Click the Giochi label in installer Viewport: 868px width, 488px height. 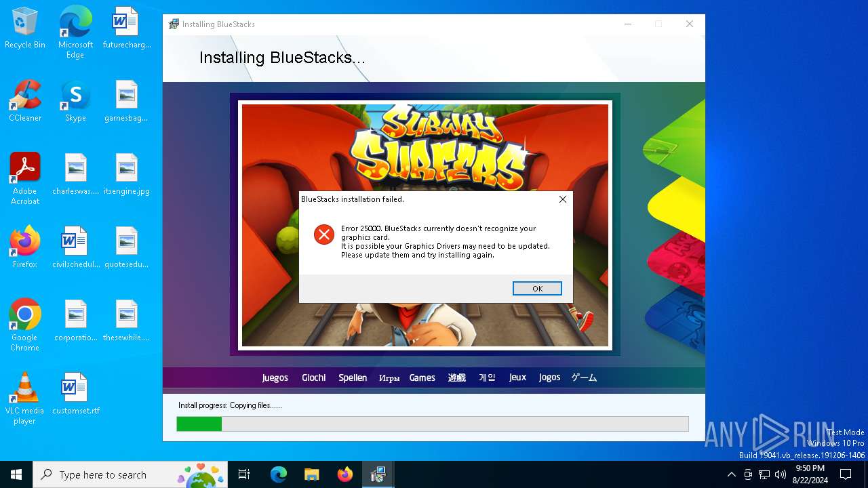[314, 378]
